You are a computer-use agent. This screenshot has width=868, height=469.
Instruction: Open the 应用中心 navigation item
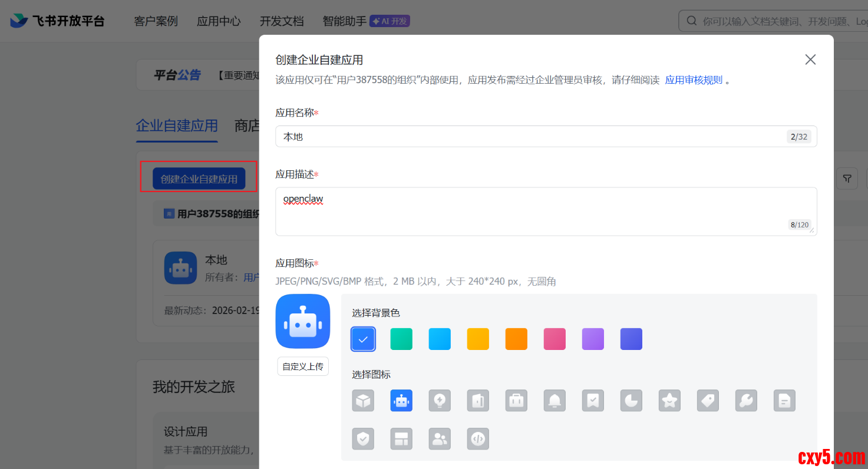coord(219,21)
